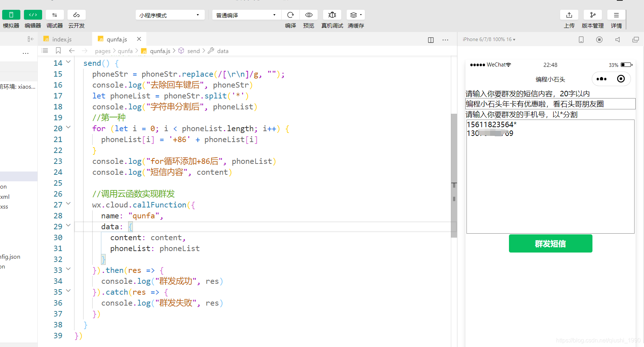Open version management

tap(593, 15)
